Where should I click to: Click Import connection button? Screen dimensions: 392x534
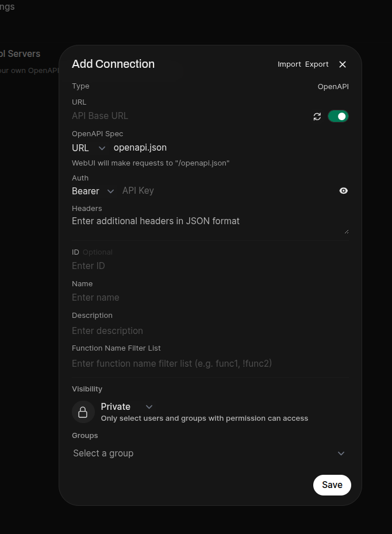289,64
